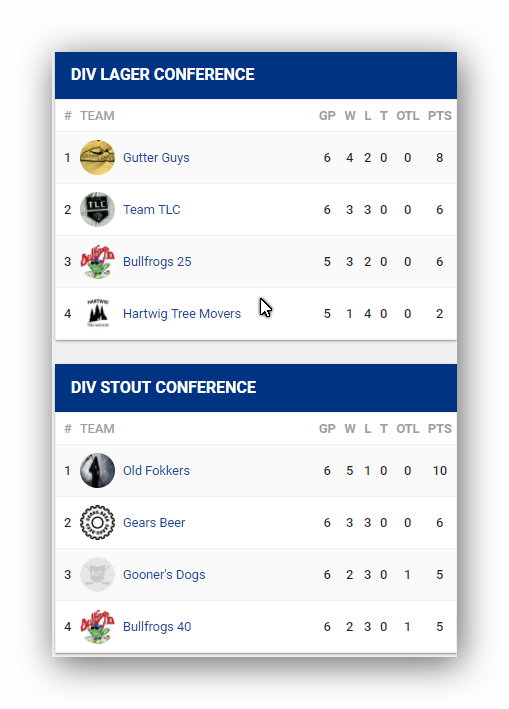Image resolution: width=509 pixels, height=709 pixels.
Task: Click the Gears Beer gear logo
Action: [97, 522]
